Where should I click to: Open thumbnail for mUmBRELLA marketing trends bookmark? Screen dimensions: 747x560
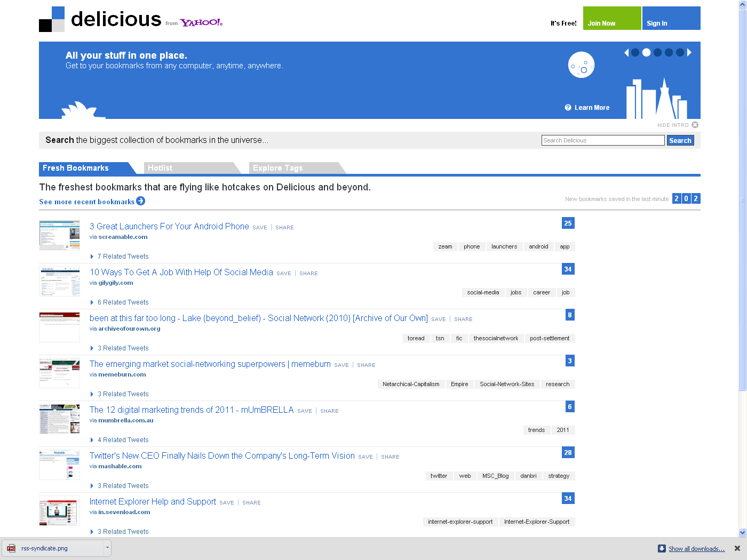[x=59, y=419]
